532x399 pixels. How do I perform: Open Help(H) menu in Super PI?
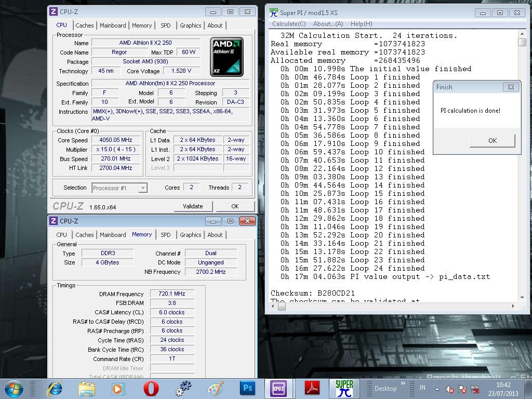pyautogui.click(x=362, y=24)
